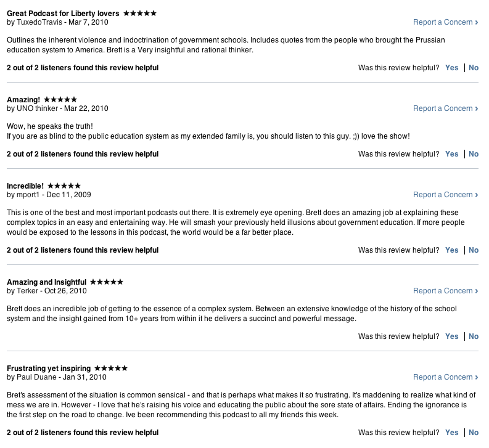Vote No on the Incredible! review
This screenshot has width=489, height=448.
pos(474,250)
